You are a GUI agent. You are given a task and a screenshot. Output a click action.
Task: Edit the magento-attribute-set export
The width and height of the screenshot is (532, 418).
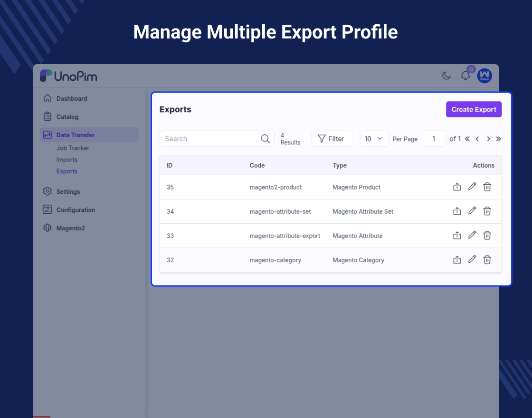point(472,211)
